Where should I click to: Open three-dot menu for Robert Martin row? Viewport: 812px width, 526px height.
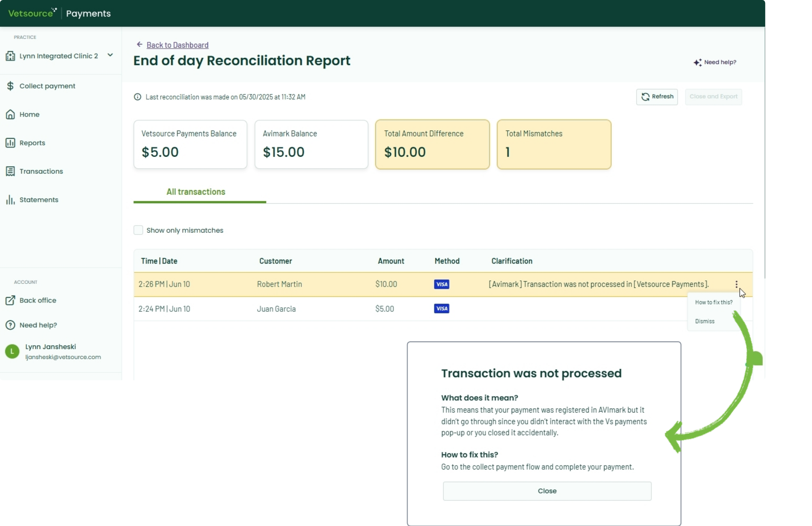click(x=736, y=284)
